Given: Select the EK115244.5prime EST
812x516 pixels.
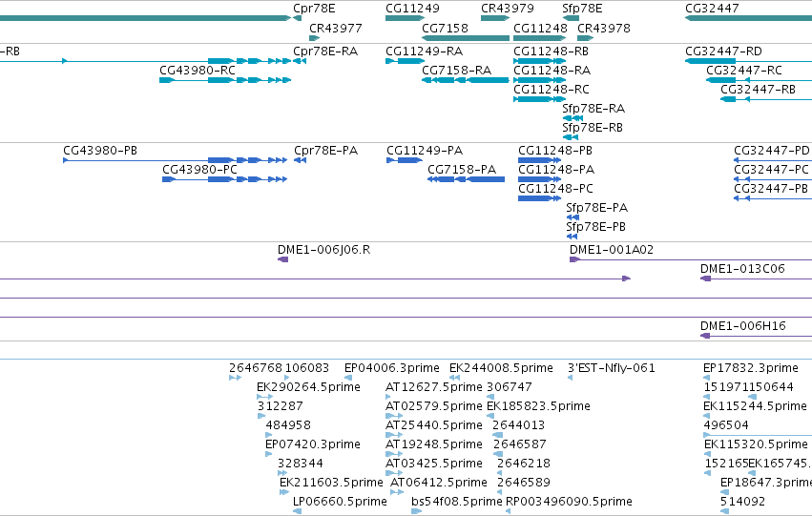Looking at the screenshot, I should [x=706, y=416].
